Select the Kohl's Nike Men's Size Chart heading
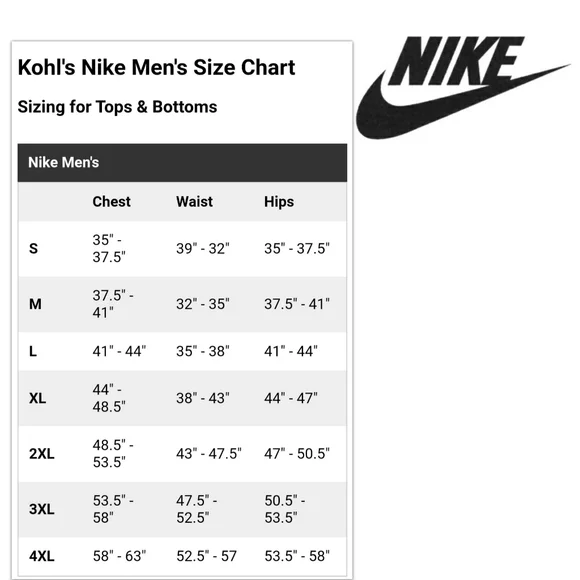The height and width of the screenshot is (580, 580). click(156, 67)
